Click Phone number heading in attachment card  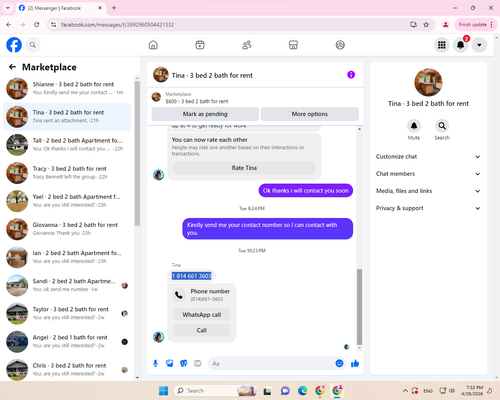point(210,291)
